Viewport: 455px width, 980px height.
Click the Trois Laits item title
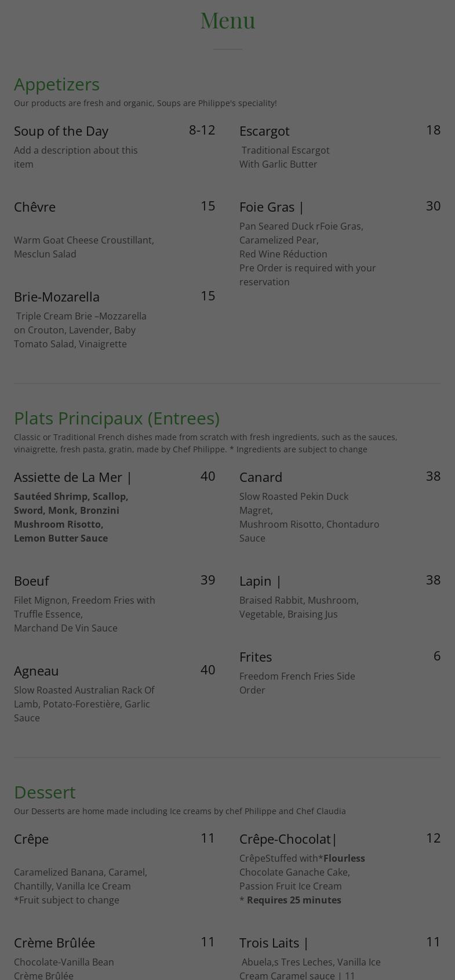pyautogui.click(x=274, y=943)
